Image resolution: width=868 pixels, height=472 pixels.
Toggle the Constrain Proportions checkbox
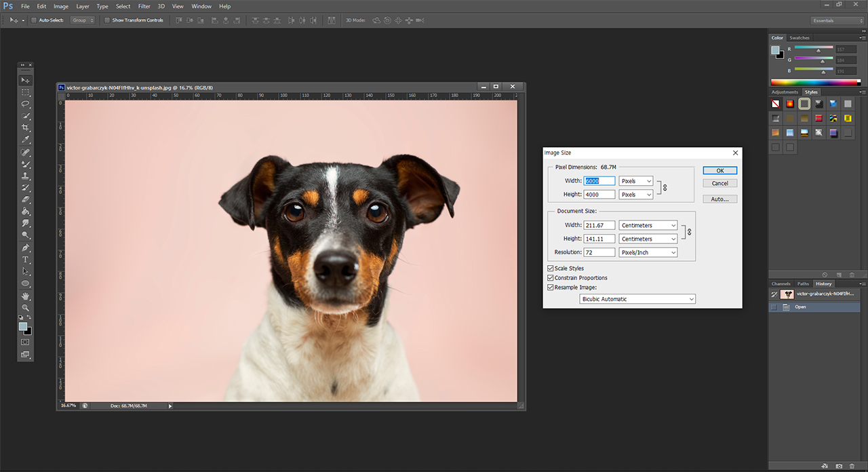pyautogui.click(x=550, y=278)
